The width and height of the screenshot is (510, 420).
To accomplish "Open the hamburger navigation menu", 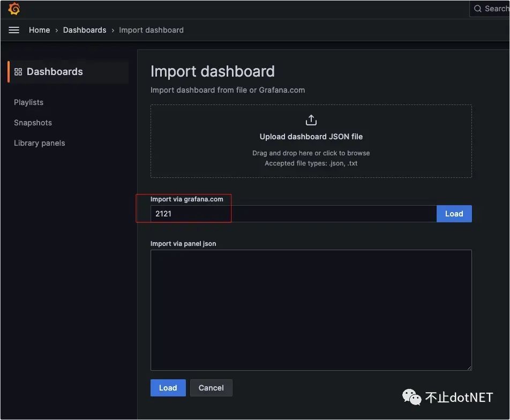I will (14, 30).
